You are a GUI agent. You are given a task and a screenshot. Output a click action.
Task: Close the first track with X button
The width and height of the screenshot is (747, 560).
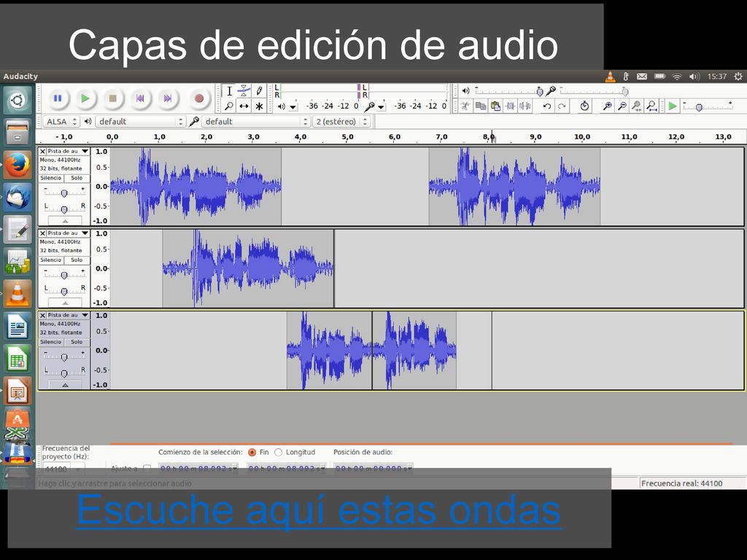(42, 152)
